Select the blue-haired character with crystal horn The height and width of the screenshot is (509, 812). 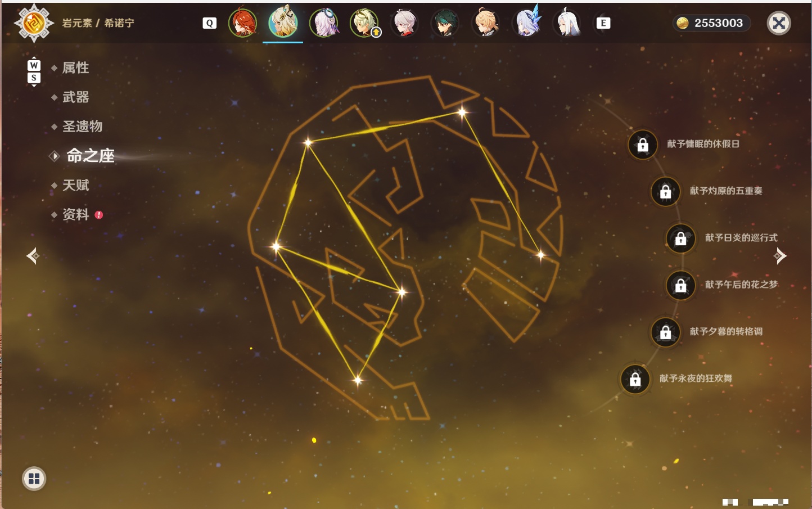(x=527, y=22)
